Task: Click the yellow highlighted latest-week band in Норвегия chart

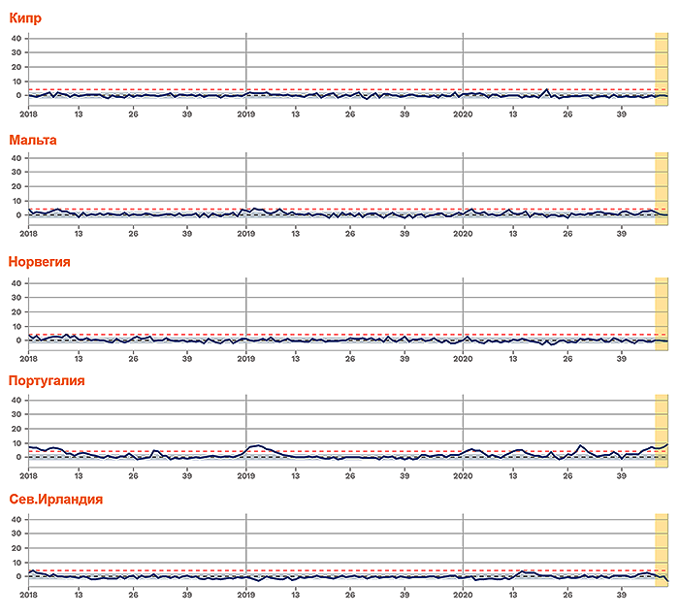Action: [x=662, y=313]
